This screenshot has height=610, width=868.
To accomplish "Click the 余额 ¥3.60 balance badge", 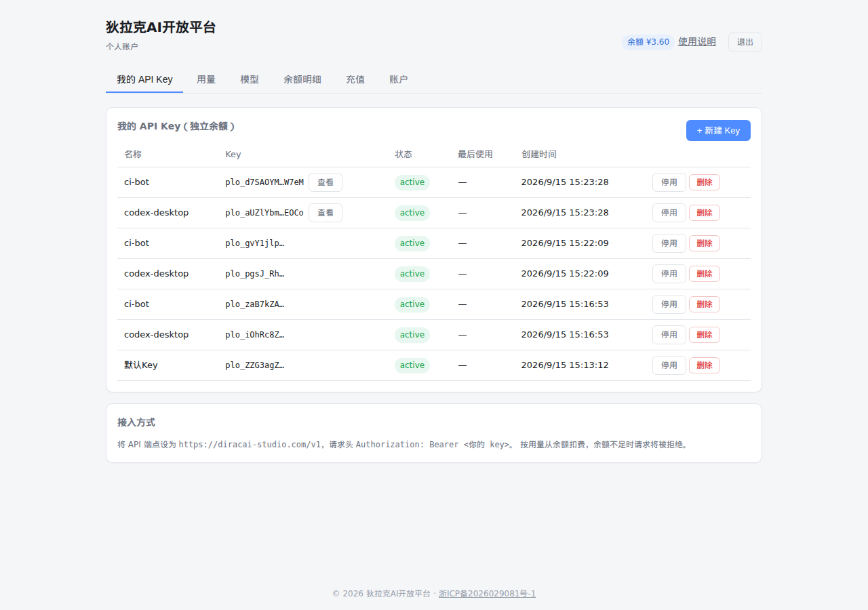I will (648, 42).
